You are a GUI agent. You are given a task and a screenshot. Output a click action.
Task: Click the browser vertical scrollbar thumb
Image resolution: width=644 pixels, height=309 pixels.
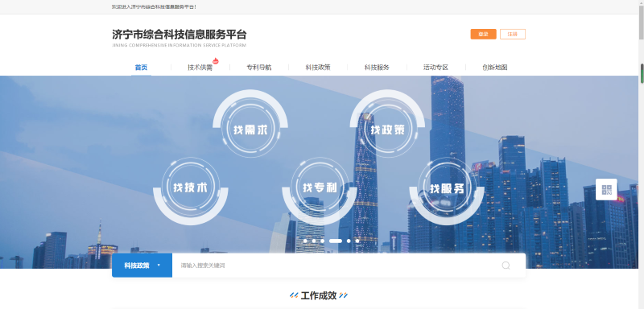[641, 22]
